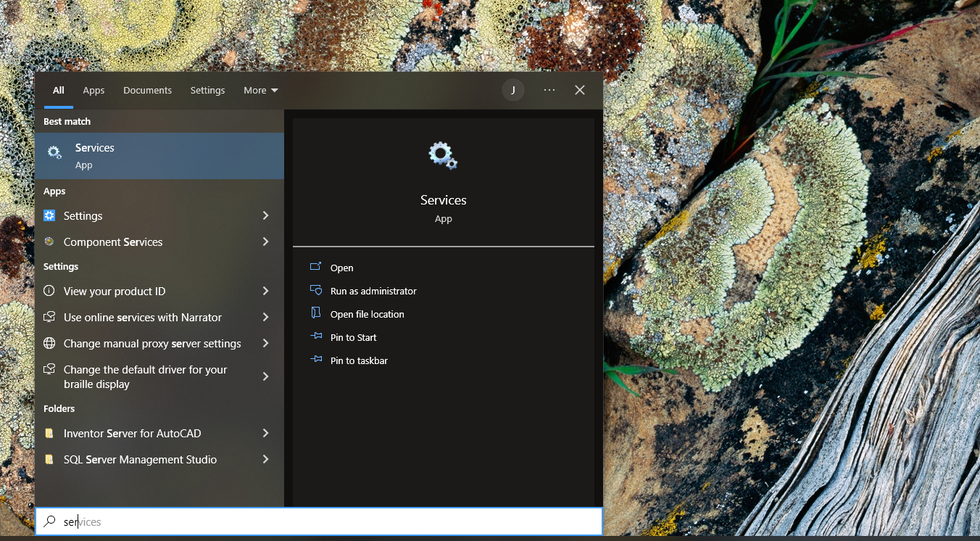
Task: Switch to the Documents tab
Action: [147, 91]
